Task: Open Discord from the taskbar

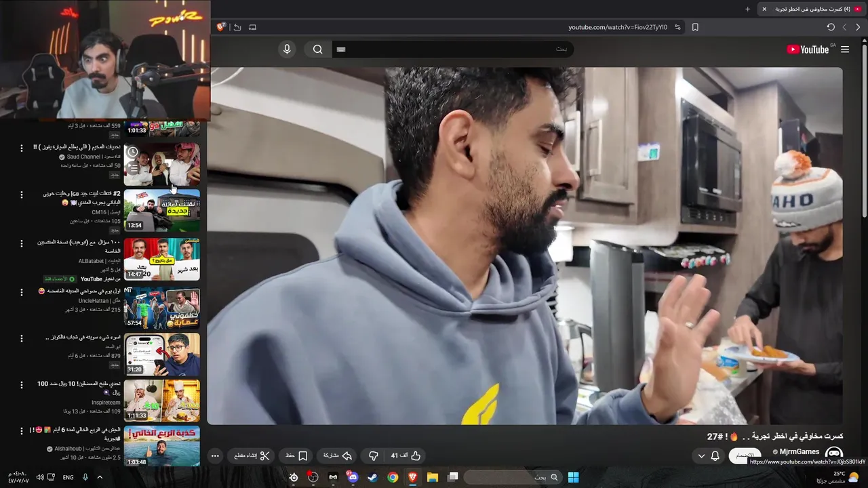Action: 353,477
